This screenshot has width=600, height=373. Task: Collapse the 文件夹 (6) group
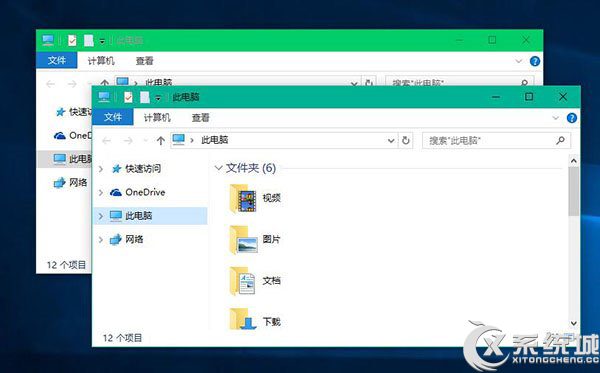coord(218,168)
